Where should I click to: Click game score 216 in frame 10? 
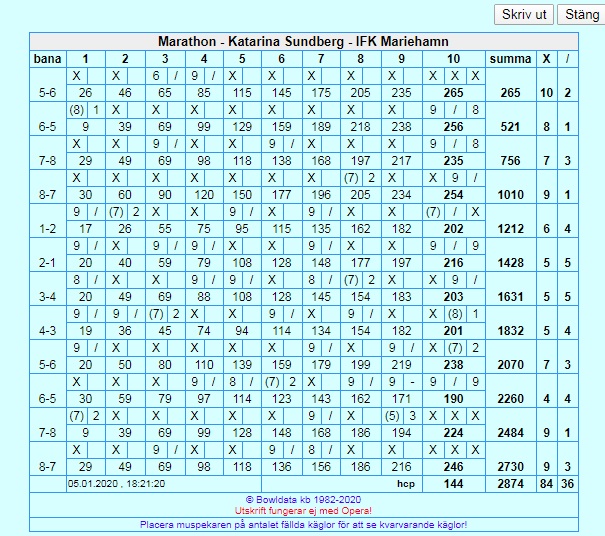453,262
